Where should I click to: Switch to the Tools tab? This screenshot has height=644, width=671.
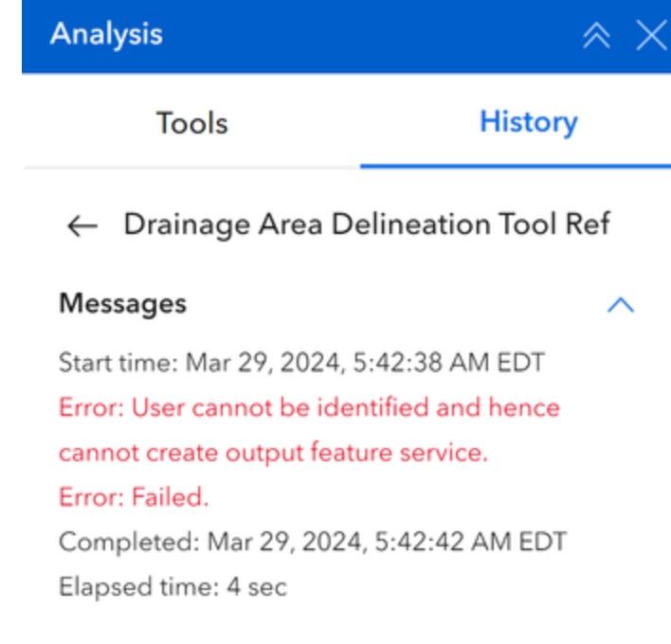click(x=191, y=122)
